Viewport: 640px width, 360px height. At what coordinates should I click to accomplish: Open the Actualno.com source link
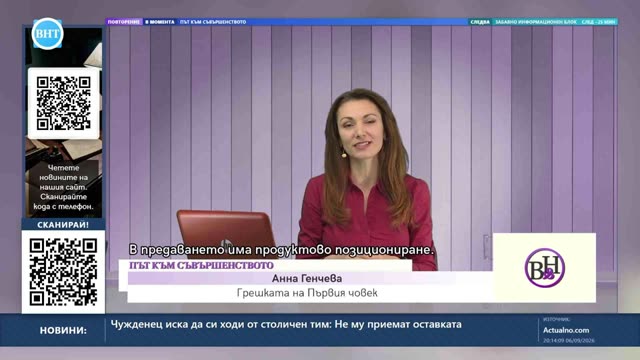point(566,330)
